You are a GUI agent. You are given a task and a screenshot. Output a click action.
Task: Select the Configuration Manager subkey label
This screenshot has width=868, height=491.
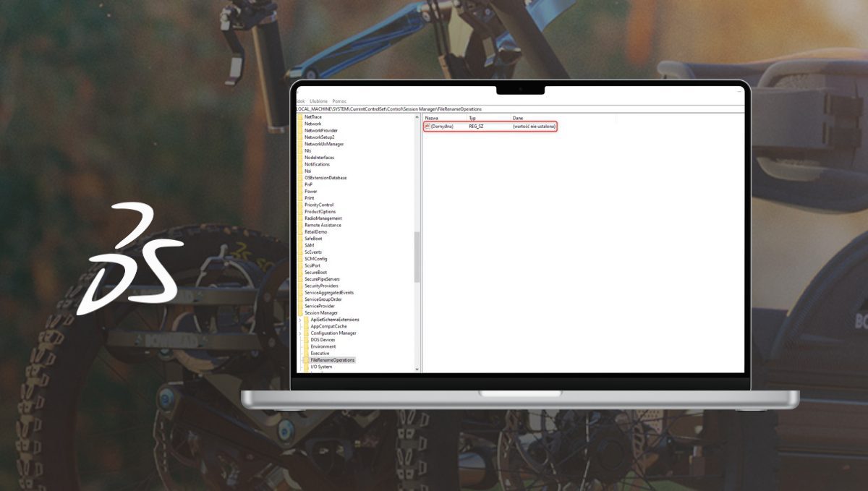[x=333, y=333]
